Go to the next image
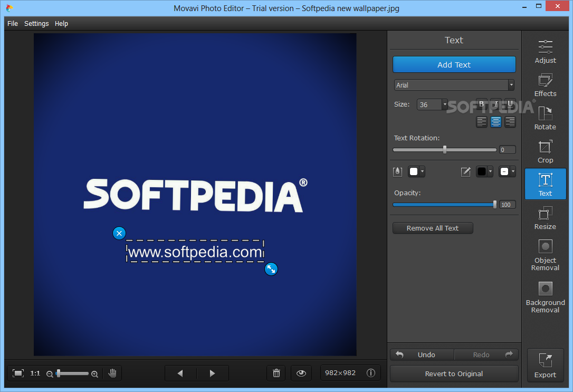The width and height of the screenshot is (573, 392). [213, 373]
